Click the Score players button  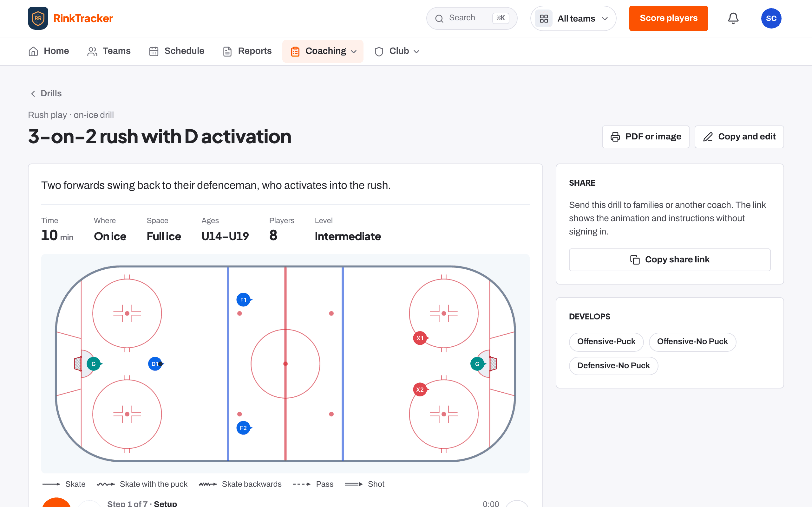[x=668, y=18]
